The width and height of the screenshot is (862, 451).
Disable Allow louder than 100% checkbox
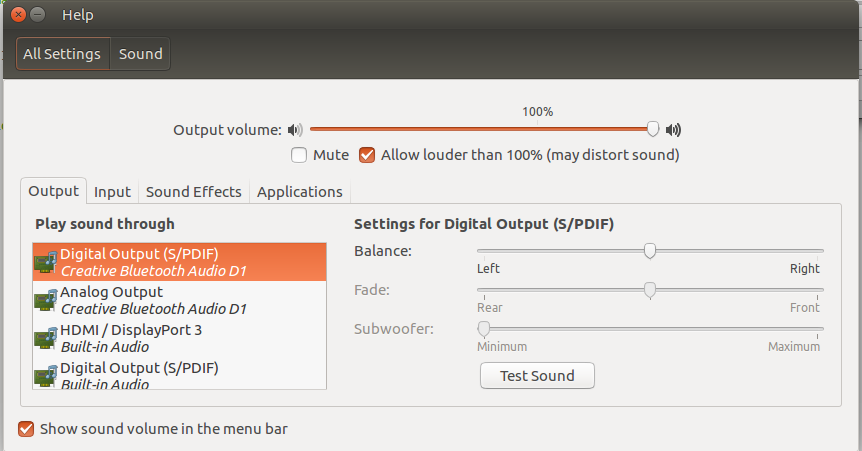[367, 155]
